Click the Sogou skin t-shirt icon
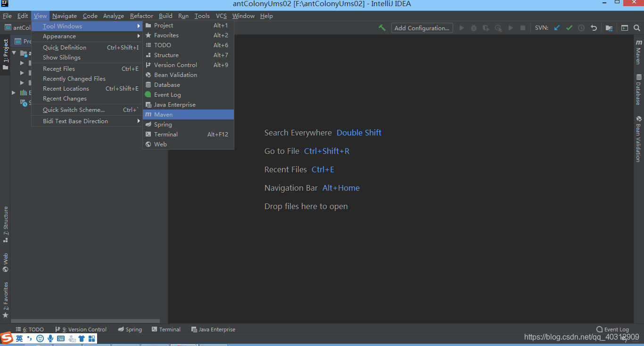This screenshot has width=644, height=346. coord(82,338)
